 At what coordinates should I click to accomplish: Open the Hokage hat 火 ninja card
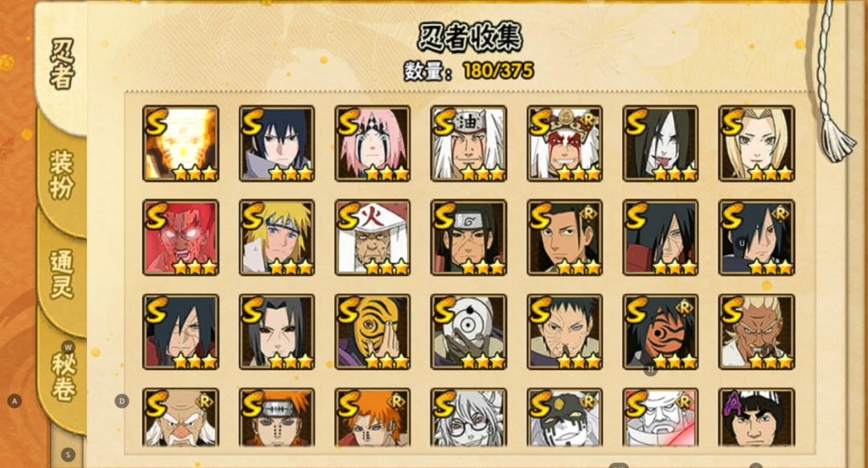pyautogui.click(x=373, y=237)
